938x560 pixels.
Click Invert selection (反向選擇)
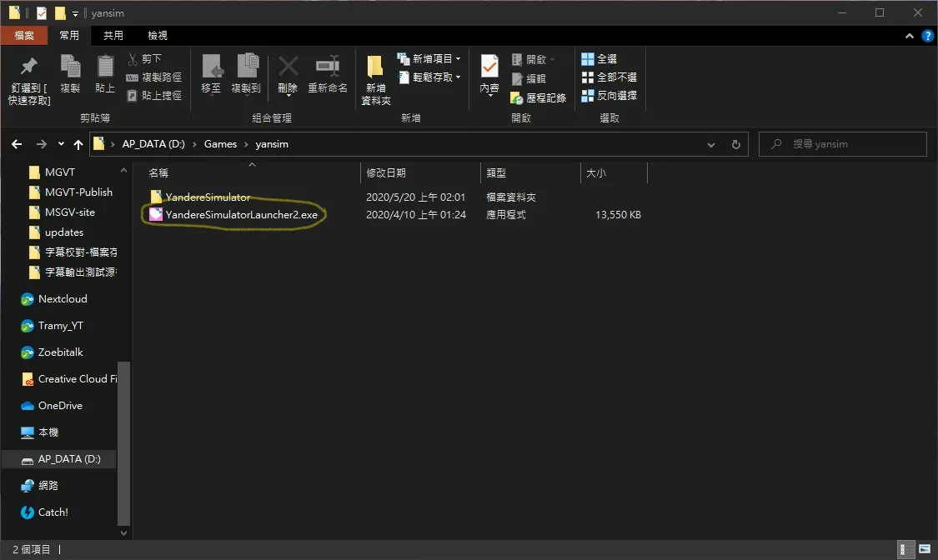pos(609,96)
